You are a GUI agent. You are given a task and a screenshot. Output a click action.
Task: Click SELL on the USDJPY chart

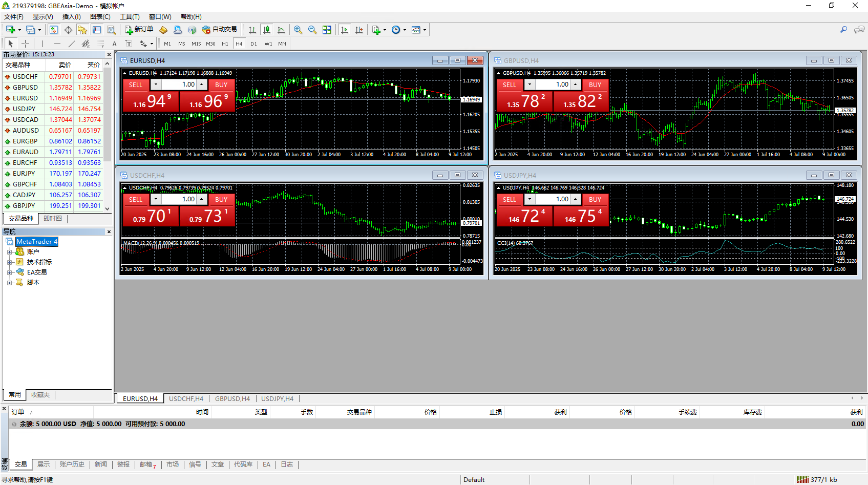(x=510, y=200)
